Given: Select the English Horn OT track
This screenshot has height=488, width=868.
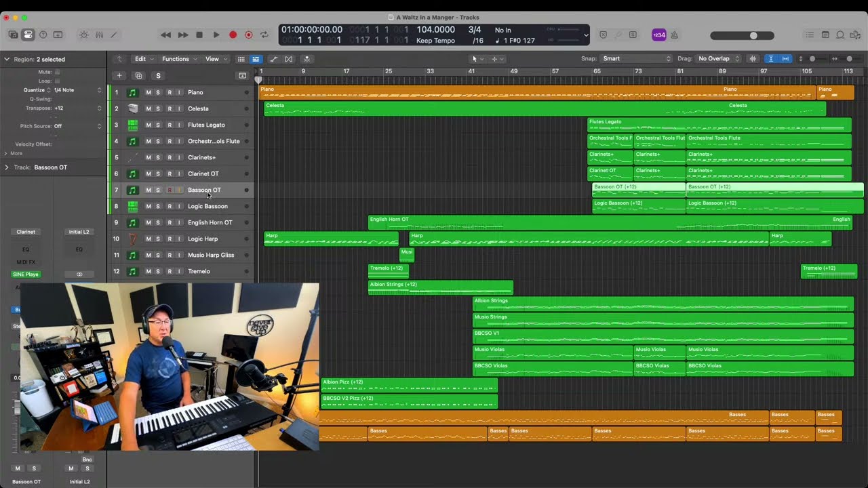Looking at the screenshot, I should click(x=210, y=222).
